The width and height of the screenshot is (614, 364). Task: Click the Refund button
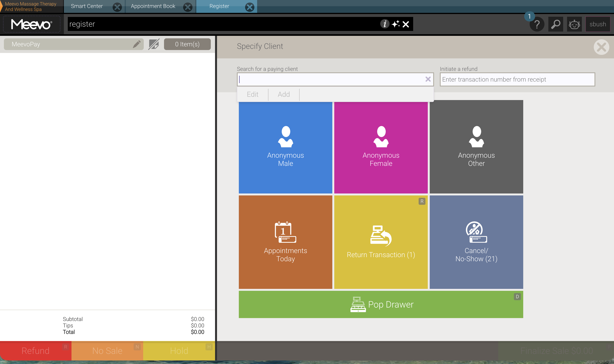point(36,351)
